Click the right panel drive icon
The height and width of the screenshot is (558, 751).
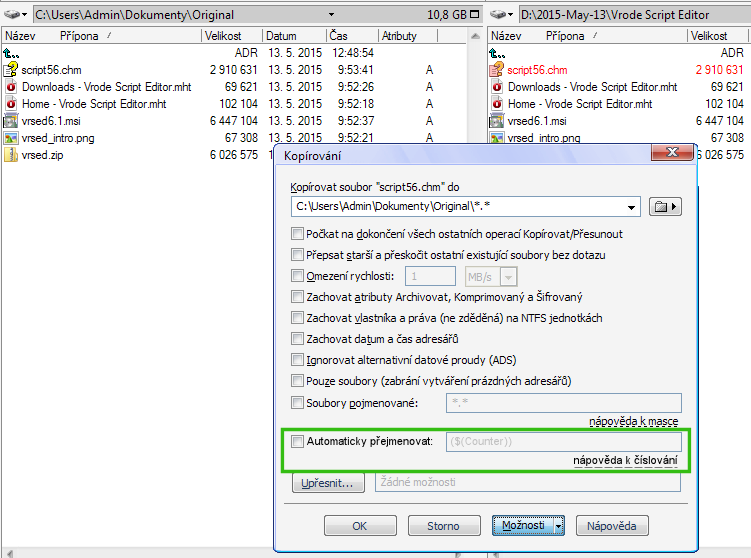(501, 15)
